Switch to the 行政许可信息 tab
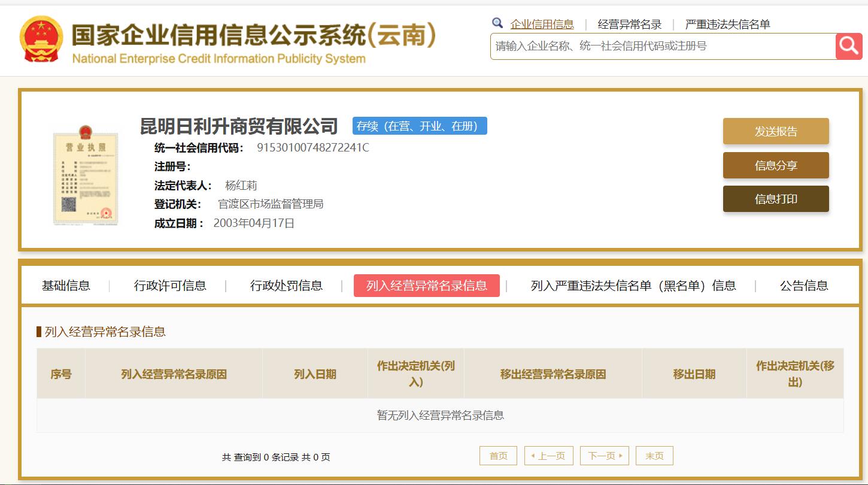The width and height of the screenshot is (868, 485). (170, 286)
